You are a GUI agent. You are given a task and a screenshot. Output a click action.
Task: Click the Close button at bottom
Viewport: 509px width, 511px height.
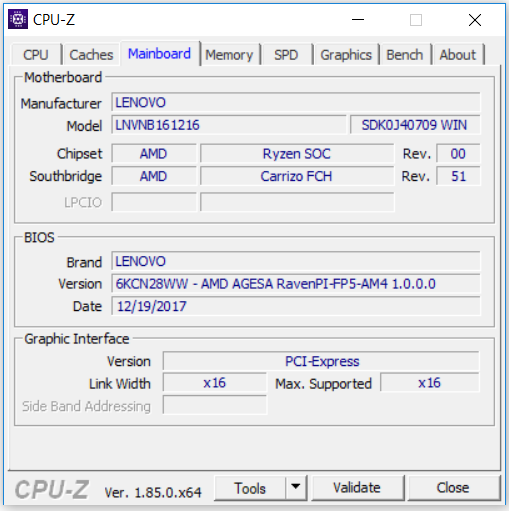tap(453, 488)
